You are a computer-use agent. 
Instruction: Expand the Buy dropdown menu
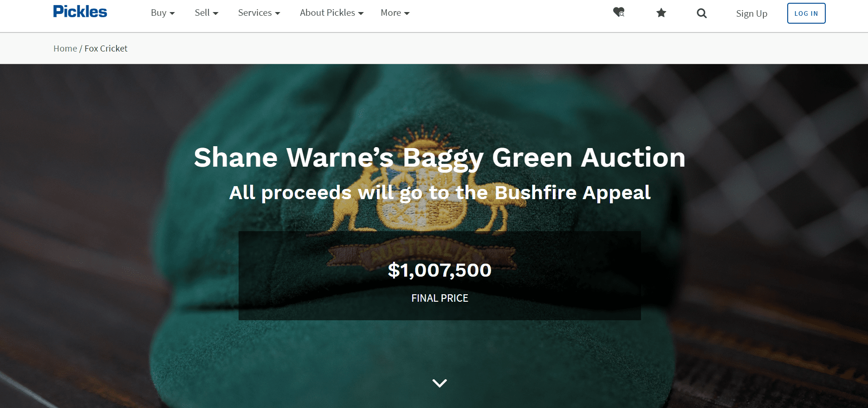tap(163, 13)
